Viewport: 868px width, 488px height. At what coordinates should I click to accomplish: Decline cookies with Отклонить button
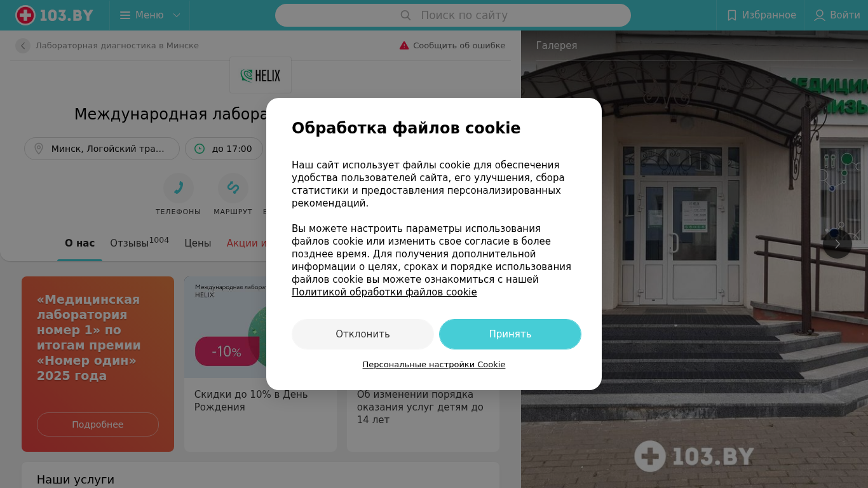(x=363, y=334)
